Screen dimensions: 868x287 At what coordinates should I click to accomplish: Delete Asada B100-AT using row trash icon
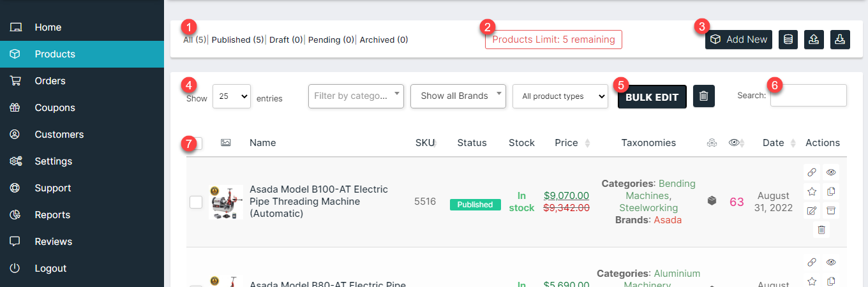(821, 230)
